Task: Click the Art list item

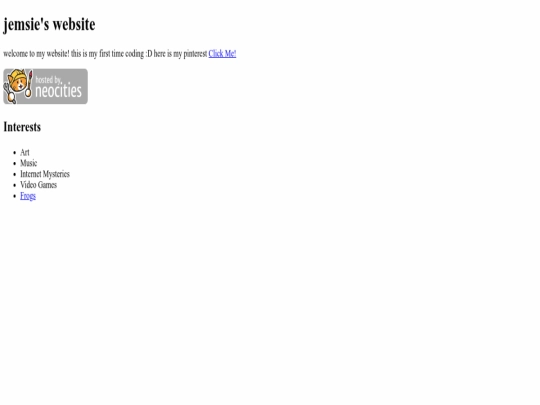Action: point(25,152)
